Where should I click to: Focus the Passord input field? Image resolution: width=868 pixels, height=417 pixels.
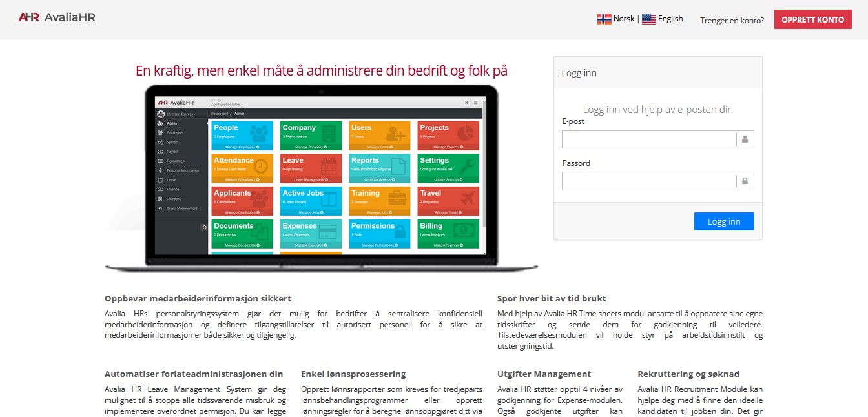pos(648,181)
